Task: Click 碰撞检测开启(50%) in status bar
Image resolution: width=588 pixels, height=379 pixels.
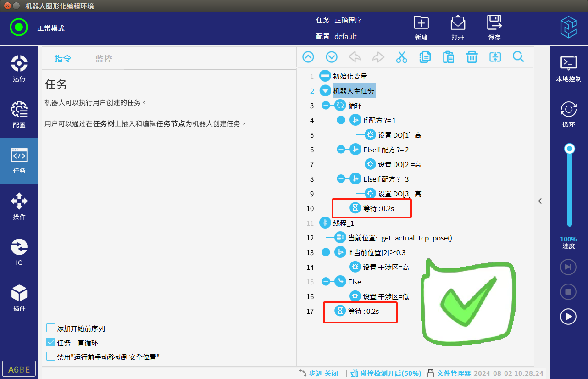Action: pos(386,373)
